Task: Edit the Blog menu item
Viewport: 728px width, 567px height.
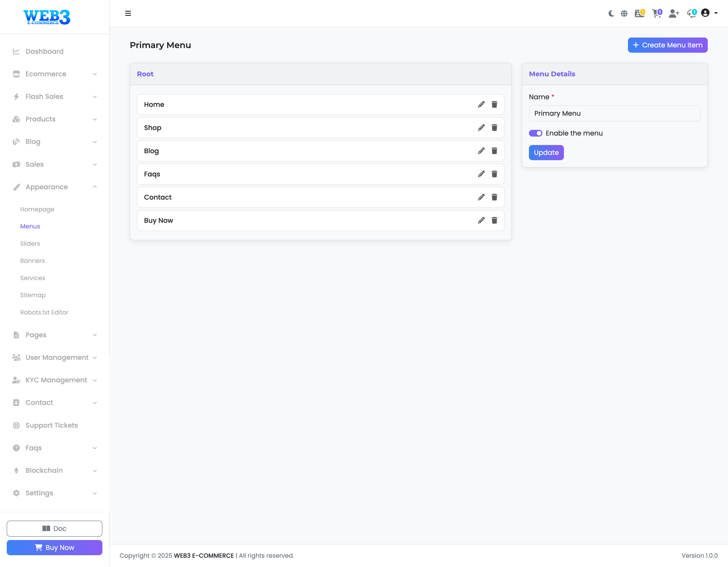Action: (x=481, y=151)
